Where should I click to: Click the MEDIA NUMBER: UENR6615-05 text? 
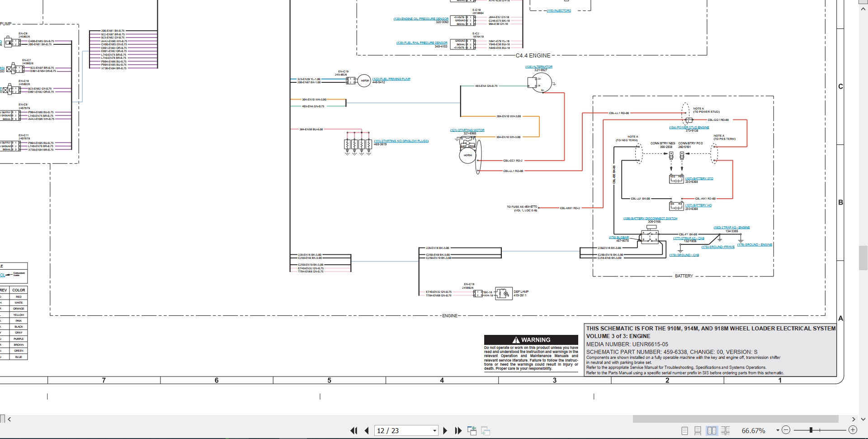tap(627, 344)
